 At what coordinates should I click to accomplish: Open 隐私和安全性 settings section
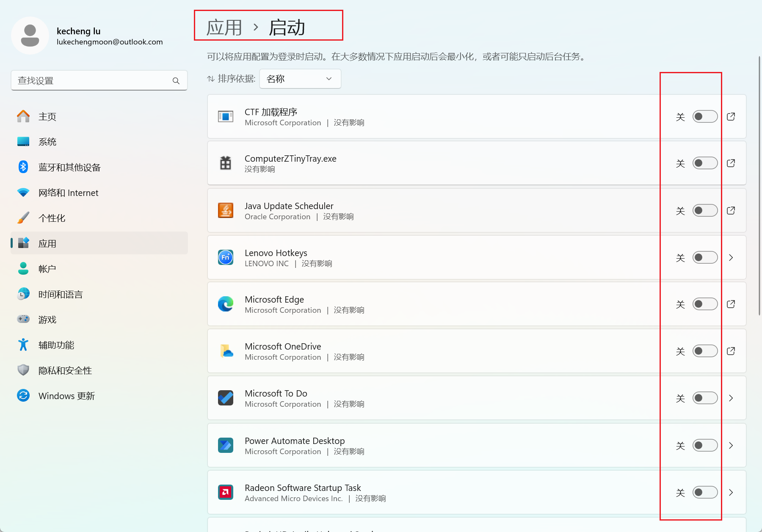tap(65, 370)
